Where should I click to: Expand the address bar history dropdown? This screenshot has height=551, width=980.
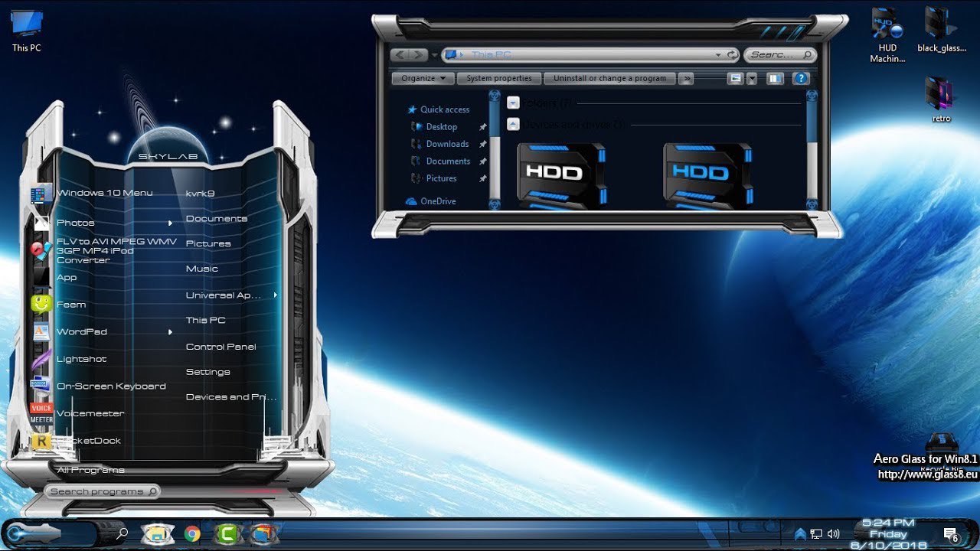(718, 54)
